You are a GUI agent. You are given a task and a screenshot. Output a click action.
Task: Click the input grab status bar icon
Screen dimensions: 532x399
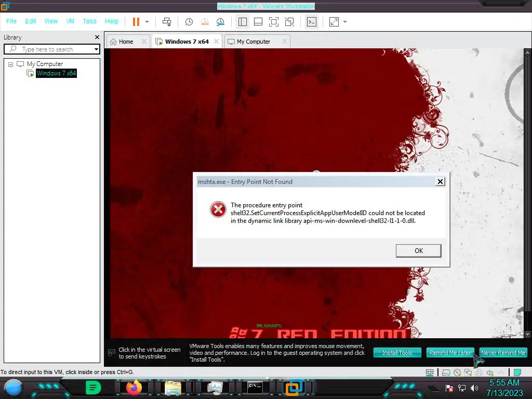pos(430,373)
